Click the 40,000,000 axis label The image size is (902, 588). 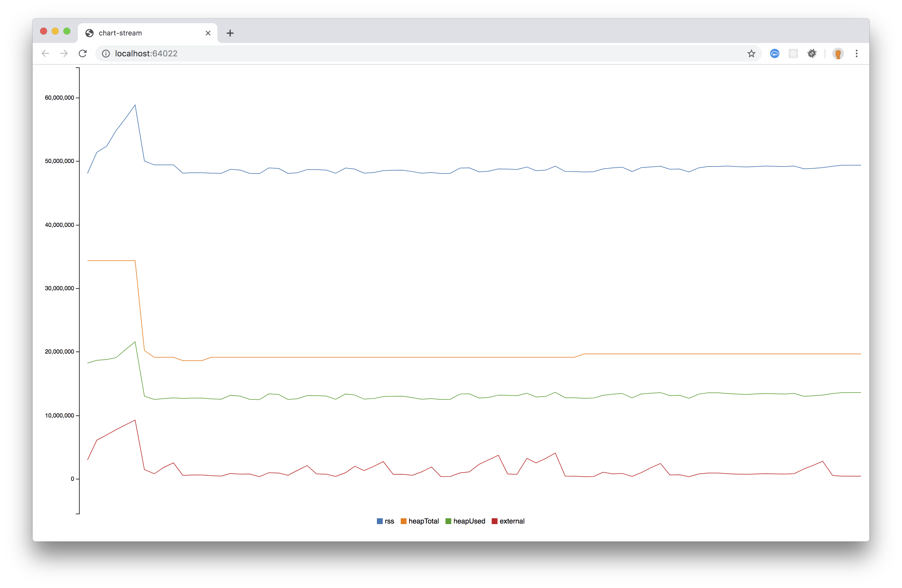point(60,225)
